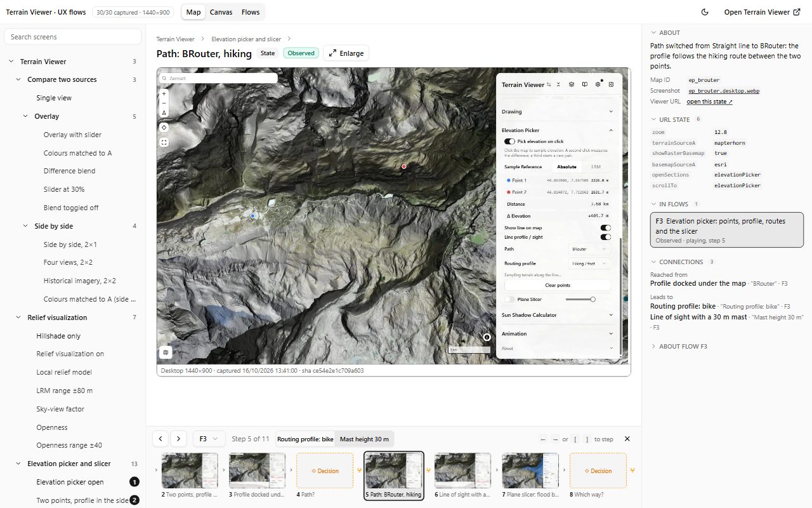Viewport: 812px width, 508px height.
Task: Click the zoom-in plus button on the map
Action: click(x=164, y=94)
